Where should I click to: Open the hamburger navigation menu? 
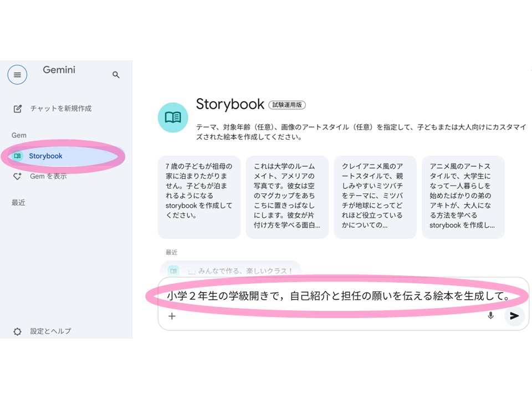pyautogui.click(x=17, y=74)
